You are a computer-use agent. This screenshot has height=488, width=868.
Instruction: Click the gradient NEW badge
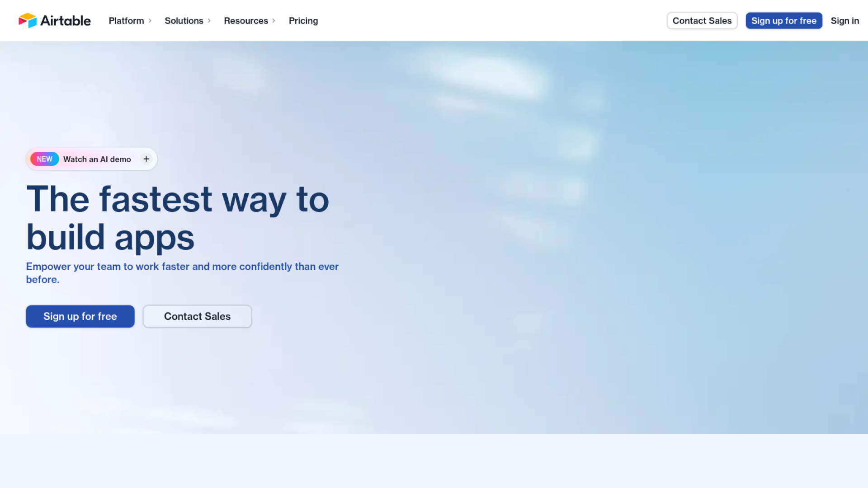click(44, 159)
